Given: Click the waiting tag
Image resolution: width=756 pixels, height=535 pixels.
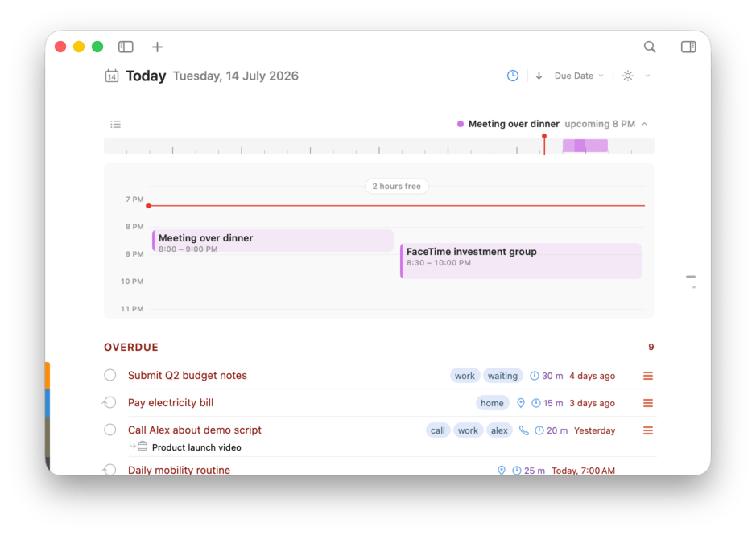Looking at the screenshot, I should coord(502,376).
